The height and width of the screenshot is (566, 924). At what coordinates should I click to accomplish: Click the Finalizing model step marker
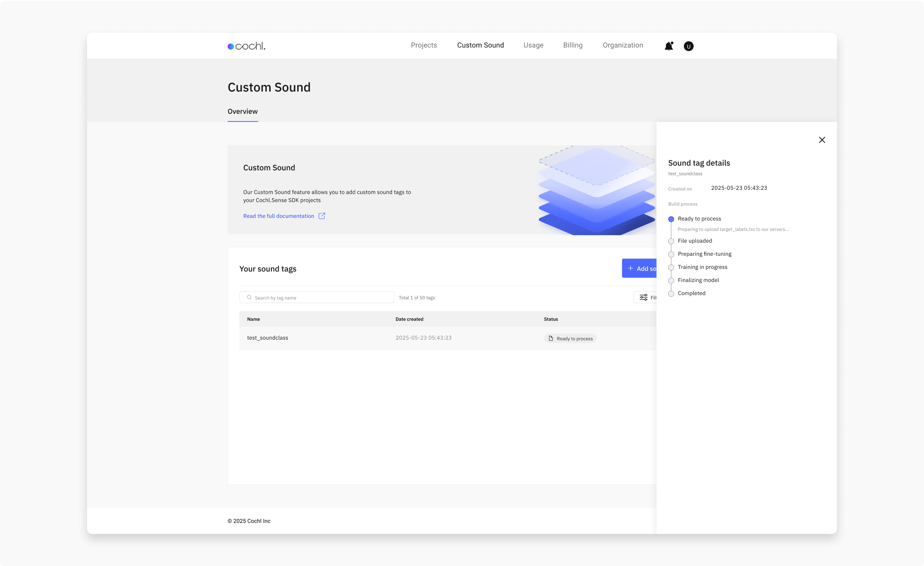click(671, 280)
